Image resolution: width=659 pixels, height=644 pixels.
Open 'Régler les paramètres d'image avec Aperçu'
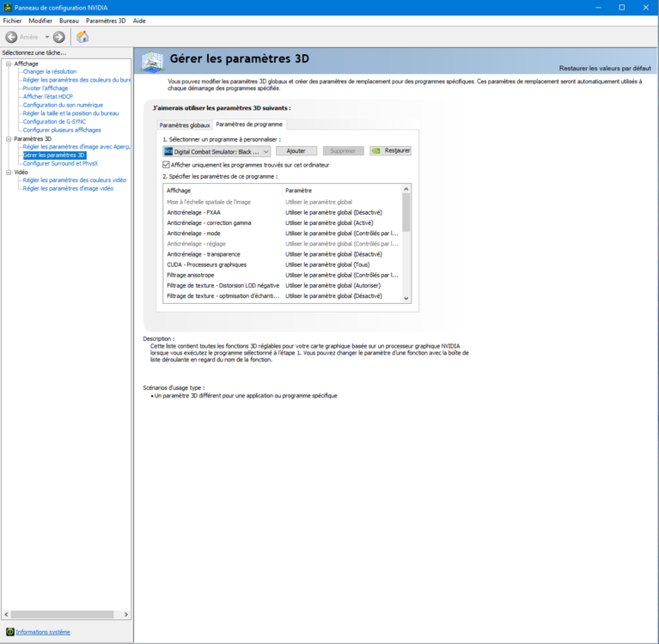(x=76, y=147)
